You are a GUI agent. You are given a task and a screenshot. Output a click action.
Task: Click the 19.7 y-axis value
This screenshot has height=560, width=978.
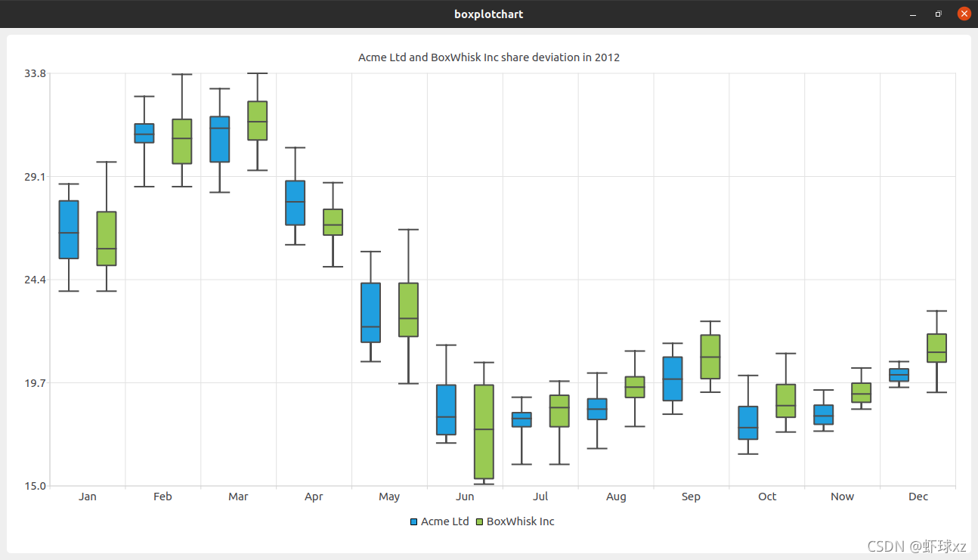coord(35,382)
